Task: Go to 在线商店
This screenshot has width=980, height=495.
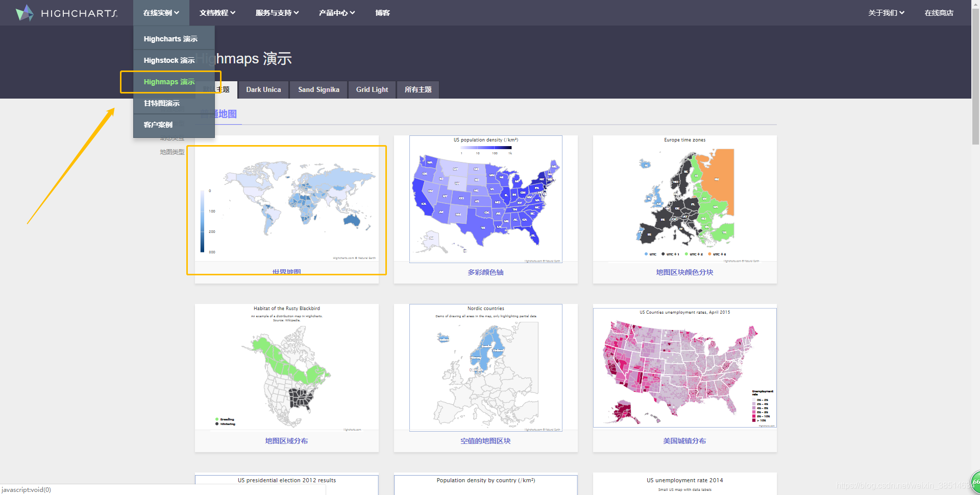Action: click(939, 13)
